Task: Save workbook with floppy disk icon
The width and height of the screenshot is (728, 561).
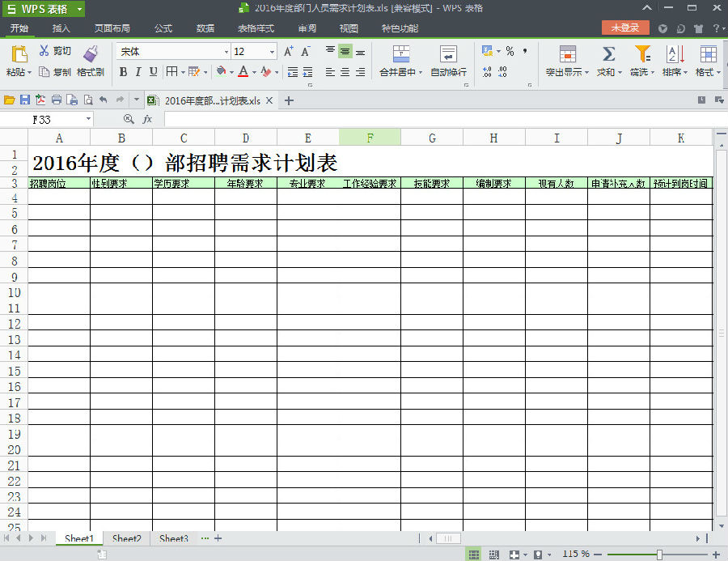Action: click(x=25, y=100)
